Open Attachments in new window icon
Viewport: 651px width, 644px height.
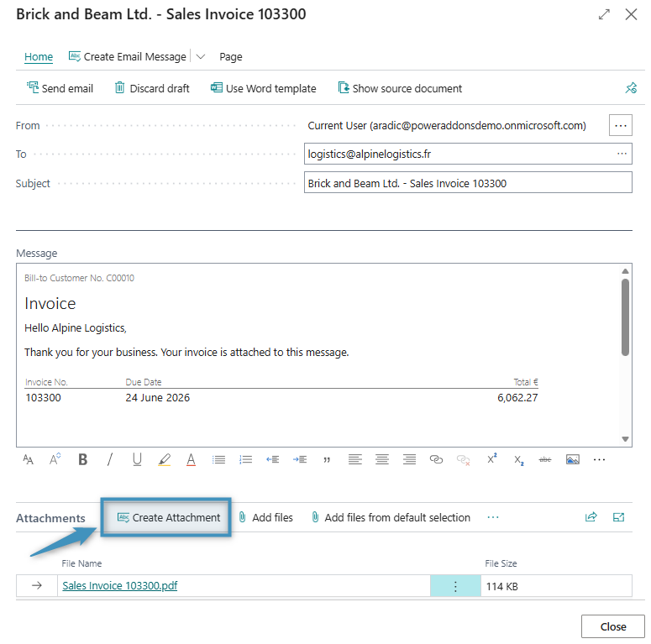618,516
